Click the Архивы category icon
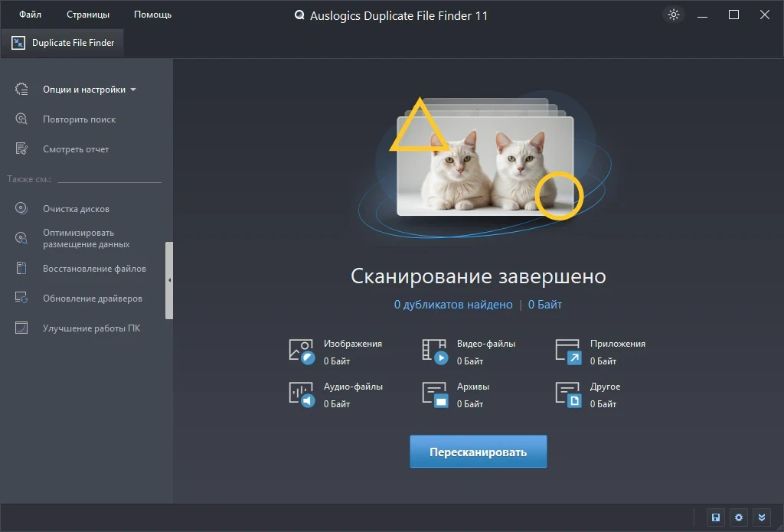Image resolution: width=784 pixels, height=532 pixels. [435, 395]
